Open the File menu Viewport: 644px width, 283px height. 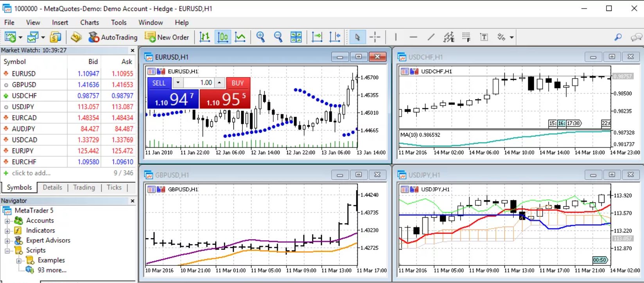(9, 22)
